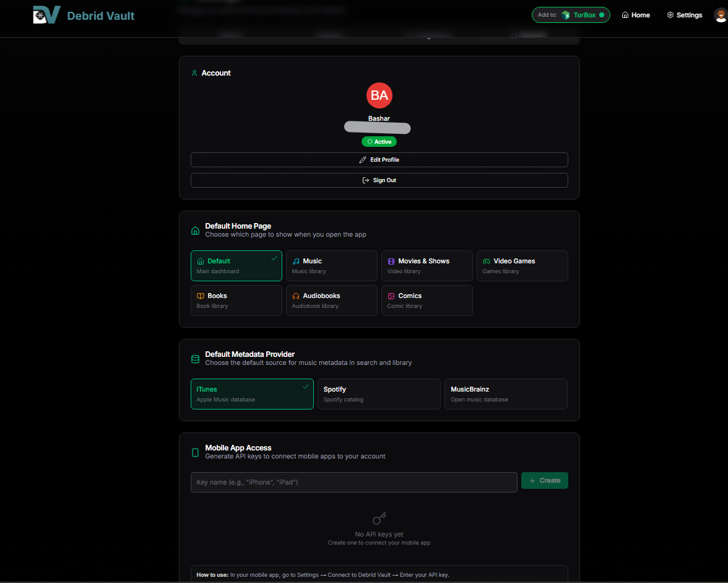Go to Home in top navigation

(x=636, y=15)
